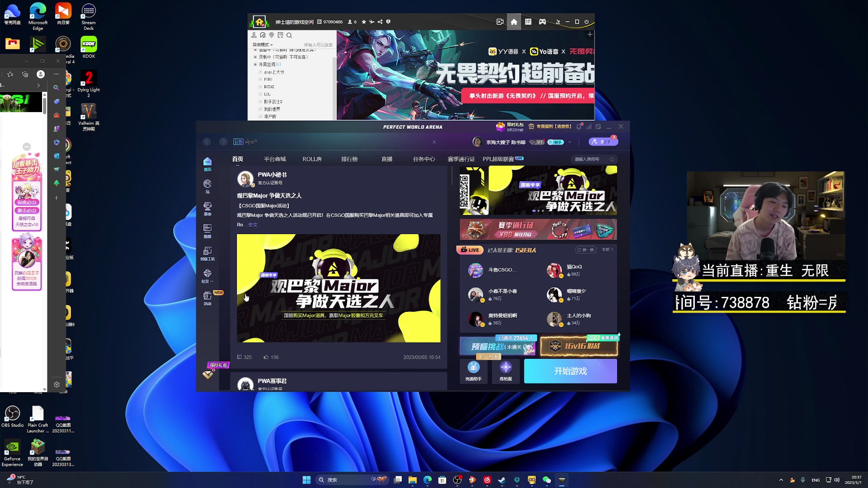
Task: Click the location pin icon in YY panel
Action: pos(272,35)
